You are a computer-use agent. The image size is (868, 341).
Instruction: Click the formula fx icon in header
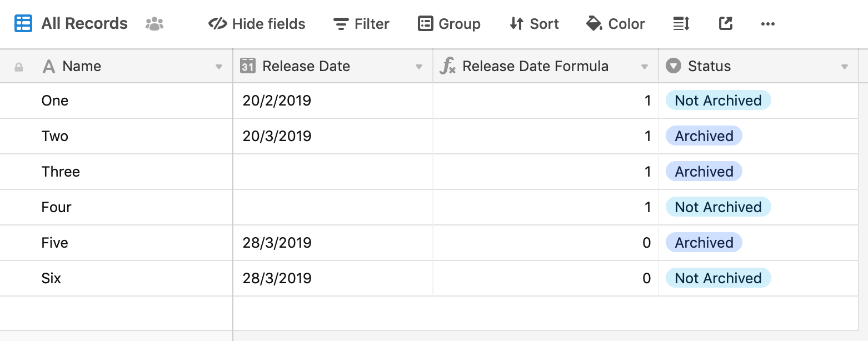pos(447,66)
